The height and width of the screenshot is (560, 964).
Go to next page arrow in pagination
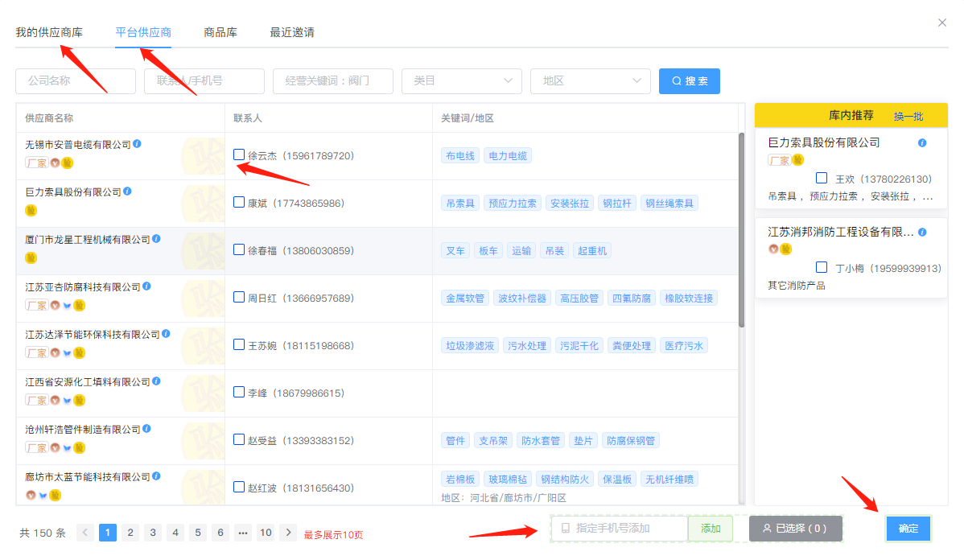[288, 532]
